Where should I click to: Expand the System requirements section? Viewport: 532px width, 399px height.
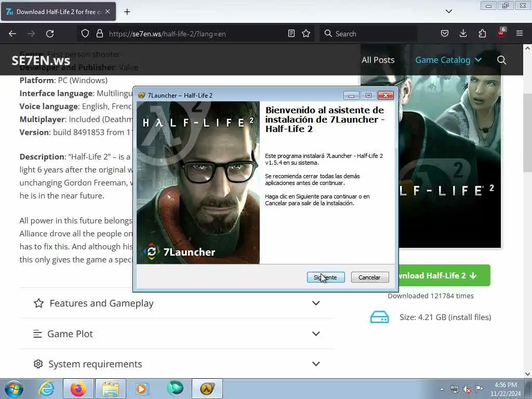(x=177, y=364)
